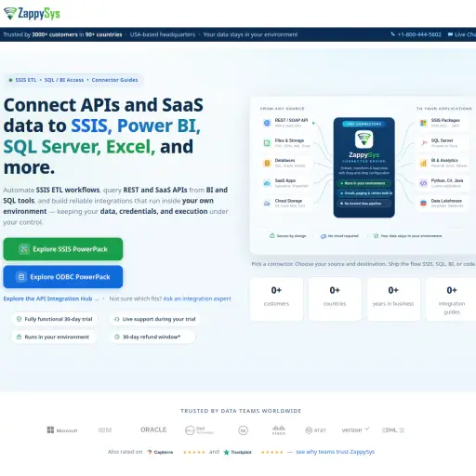This screenshot has height=476, width=476.
Task: Click the Data Lakehouse destination icon
Action: pos(423,204)
